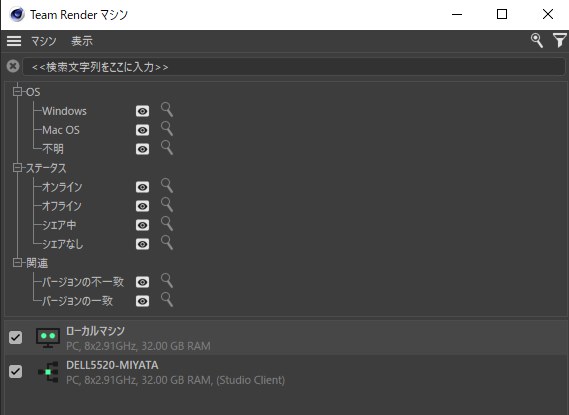Viewport: 569px width, 415px height.
Task: Uncheck the ローカルマシン checkbox
Action: [15, 337]
